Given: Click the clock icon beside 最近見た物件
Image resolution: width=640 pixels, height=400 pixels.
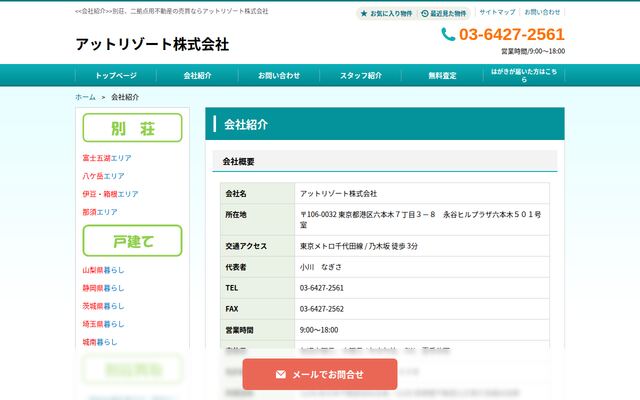Looking at the screenshot, I should point(424,13).
